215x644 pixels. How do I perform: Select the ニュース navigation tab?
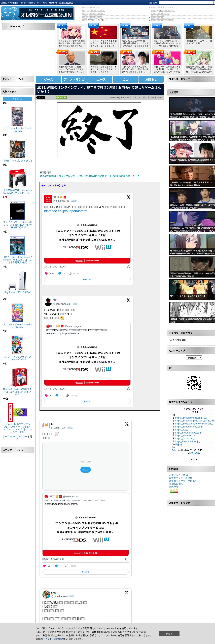(x=100, y=79)
